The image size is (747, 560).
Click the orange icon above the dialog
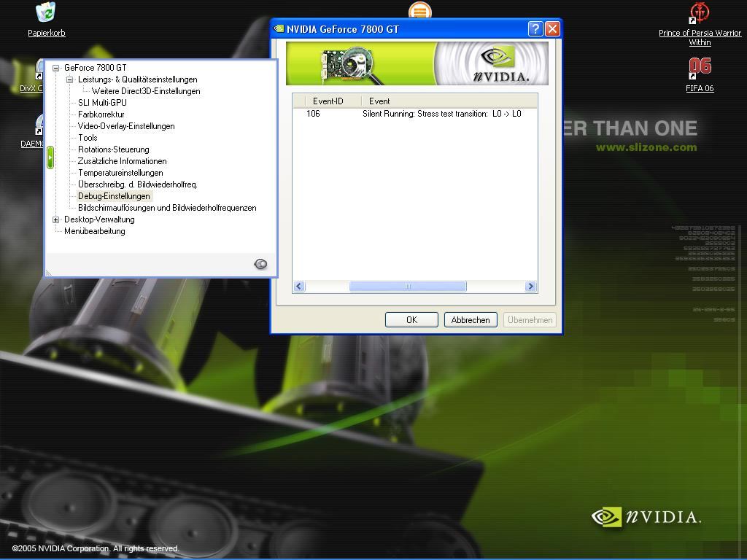click(419, 10)
